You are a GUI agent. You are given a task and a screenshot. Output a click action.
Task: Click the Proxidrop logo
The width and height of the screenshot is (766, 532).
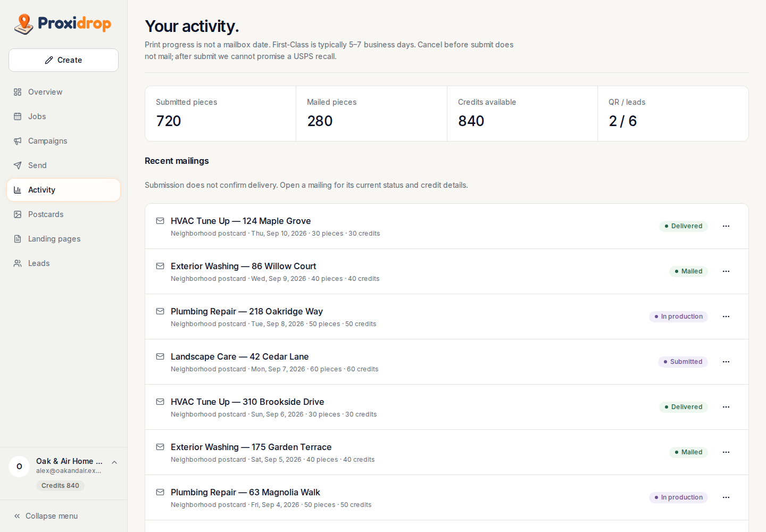tap(63, 24)
